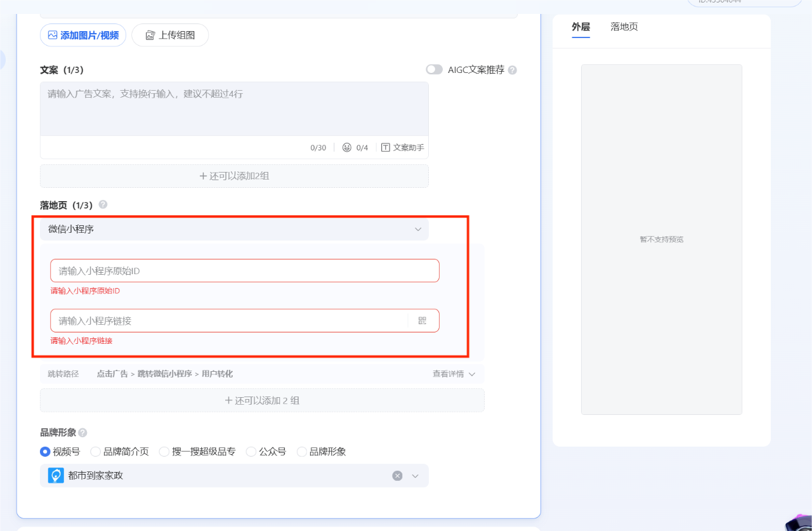Click the 添加图片/视频 button
The image size is (812, 531).
83,35
